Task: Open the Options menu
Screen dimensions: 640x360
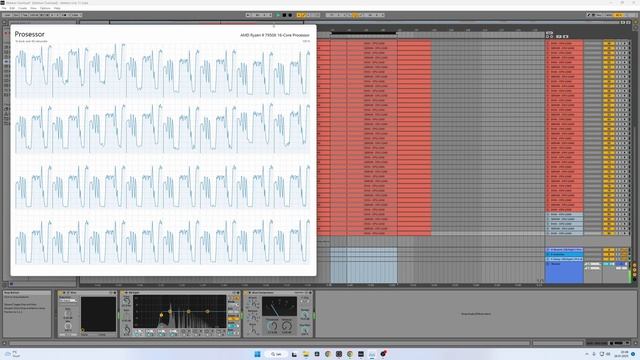Action: tap(45, 8)
